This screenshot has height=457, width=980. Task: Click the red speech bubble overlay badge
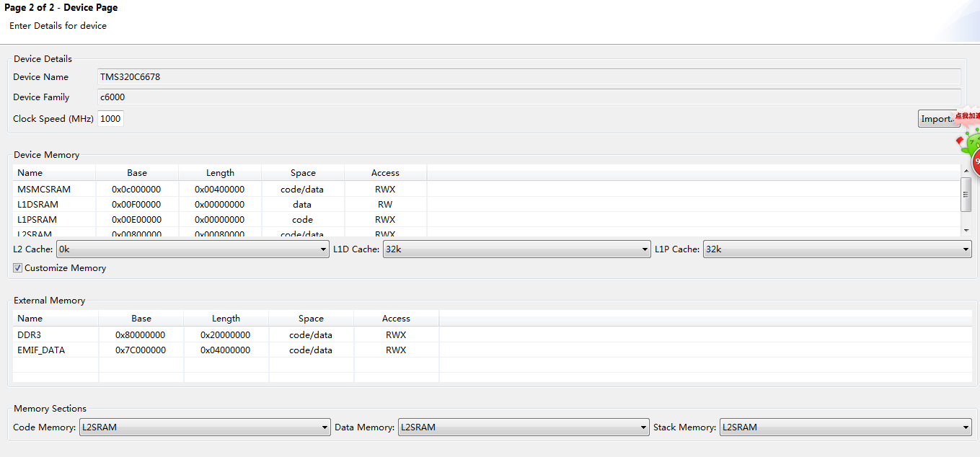point(966,115)
